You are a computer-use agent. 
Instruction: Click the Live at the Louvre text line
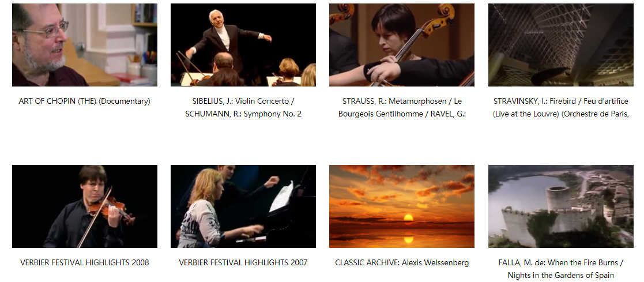[560, 114]
